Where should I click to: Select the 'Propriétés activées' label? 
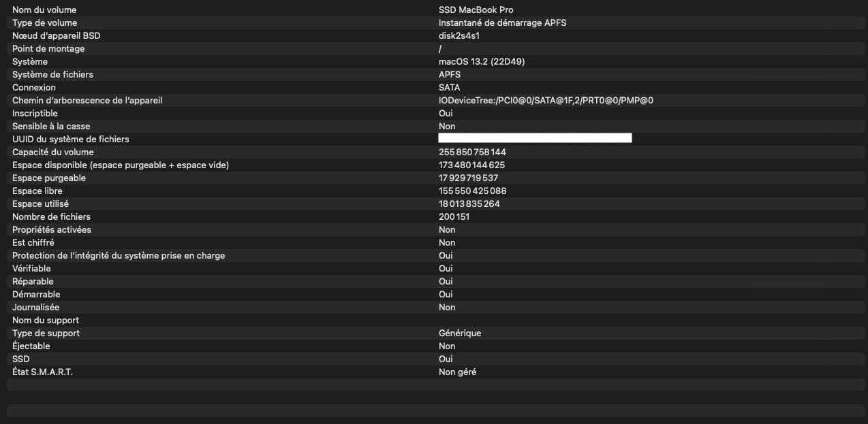pyautogui.click(x=52, y=230)
